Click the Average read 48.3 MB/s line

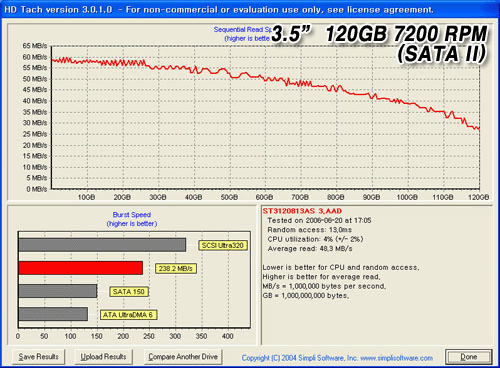[x=310, y=249]
